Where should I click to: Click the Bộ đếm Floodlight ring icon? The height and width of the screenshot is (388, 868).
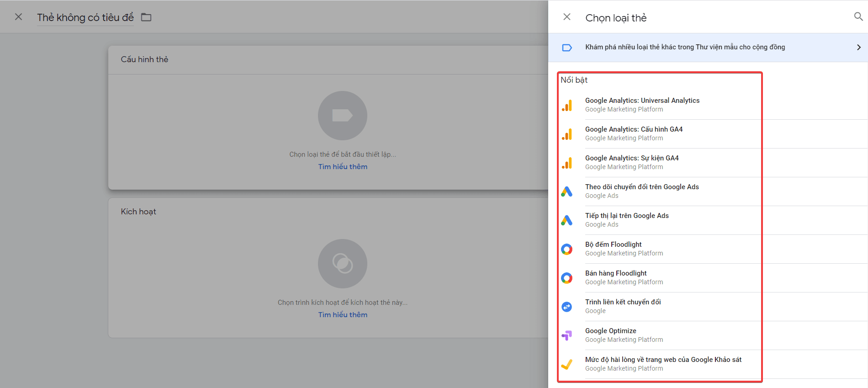567,249
